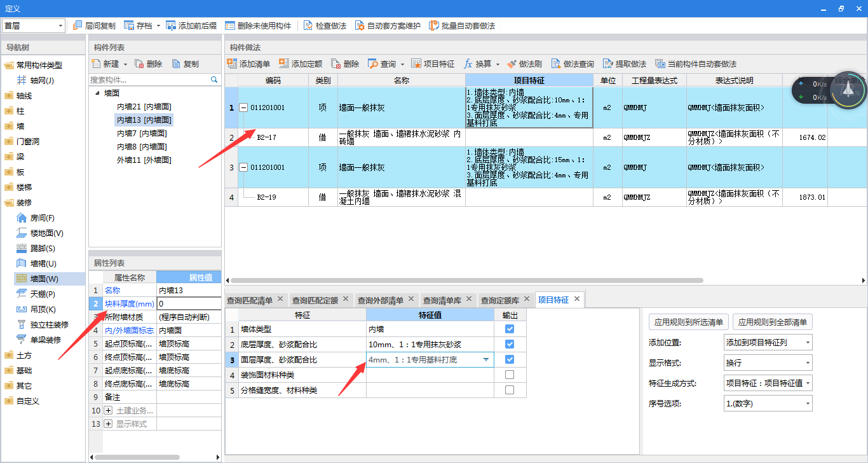The image size is (868, 463).
Task: Uncheck 输出 for 墙体类型 row
Action: coord(510,329)
